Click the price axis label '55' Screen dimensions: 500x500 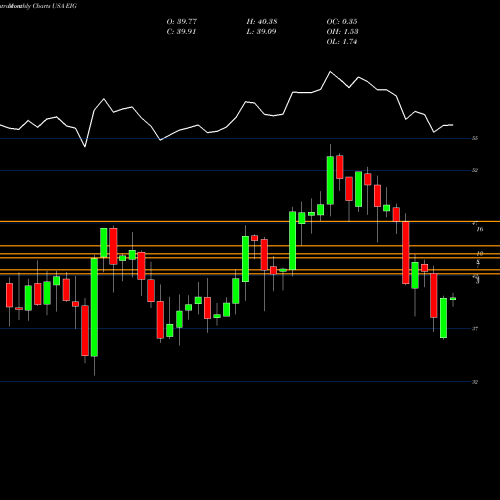pyautogui.click(x=475, y=138)
